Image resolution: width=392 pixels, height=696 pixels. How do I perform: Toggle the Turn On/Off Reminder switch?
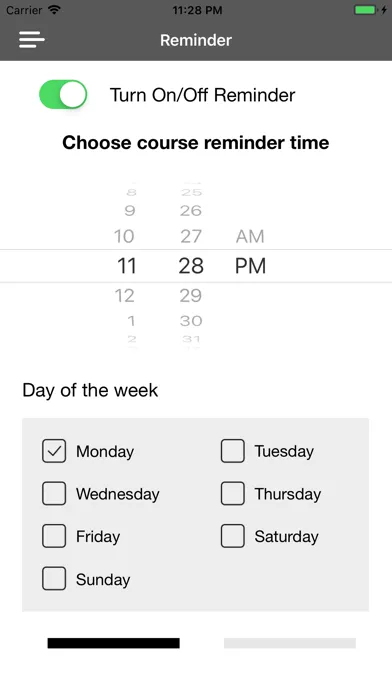point(63,94)
